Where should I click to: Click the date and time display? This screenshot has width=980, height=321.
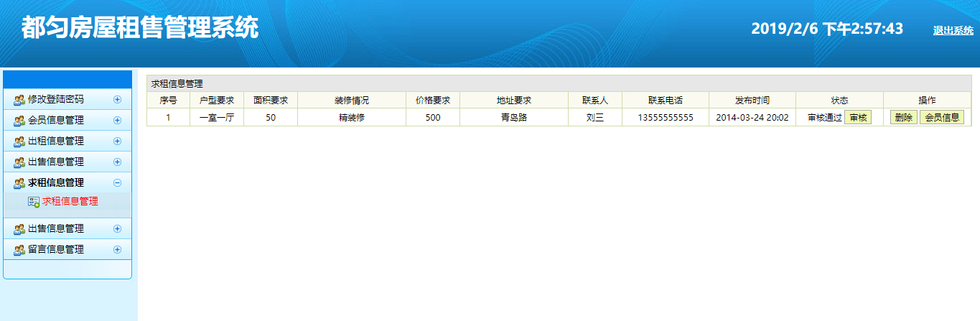[827, 29]
